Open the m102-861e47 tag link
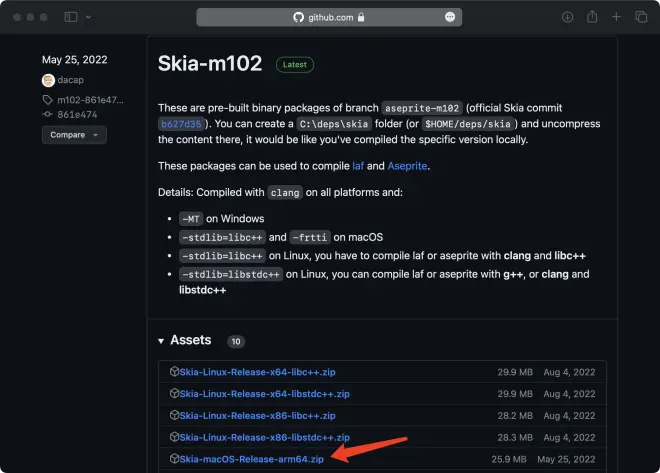660x473 pixels. point(90,100)
